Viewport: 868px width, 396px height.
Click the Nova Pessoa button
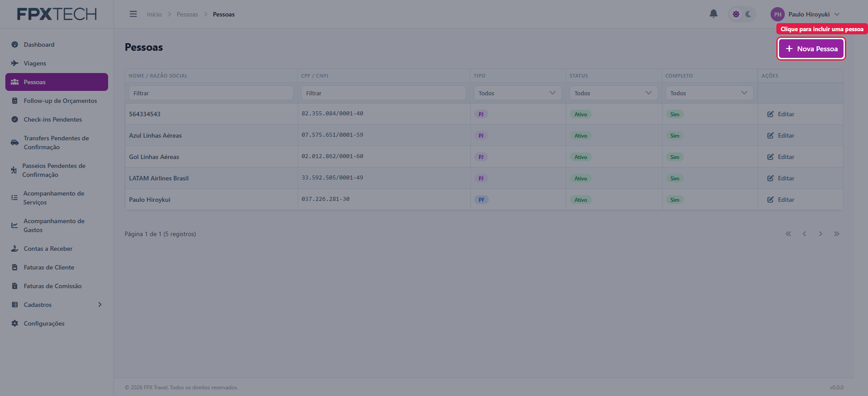(811, 49)
